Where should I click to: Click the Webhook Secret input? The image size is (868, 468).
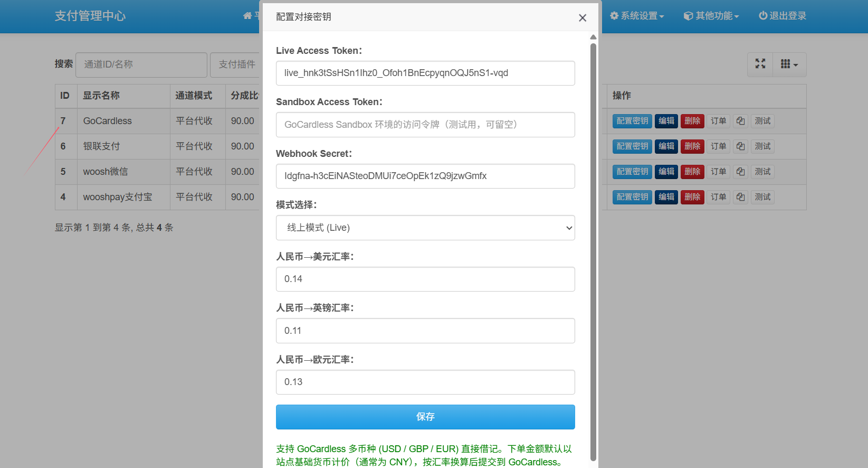click(x=425, y=176)
